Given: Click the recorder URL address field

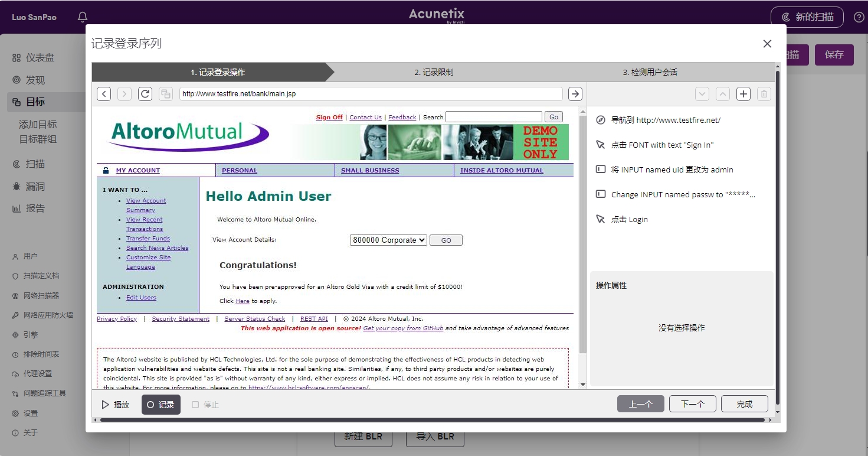Looking at the screenshot, I should pos(371,94).
